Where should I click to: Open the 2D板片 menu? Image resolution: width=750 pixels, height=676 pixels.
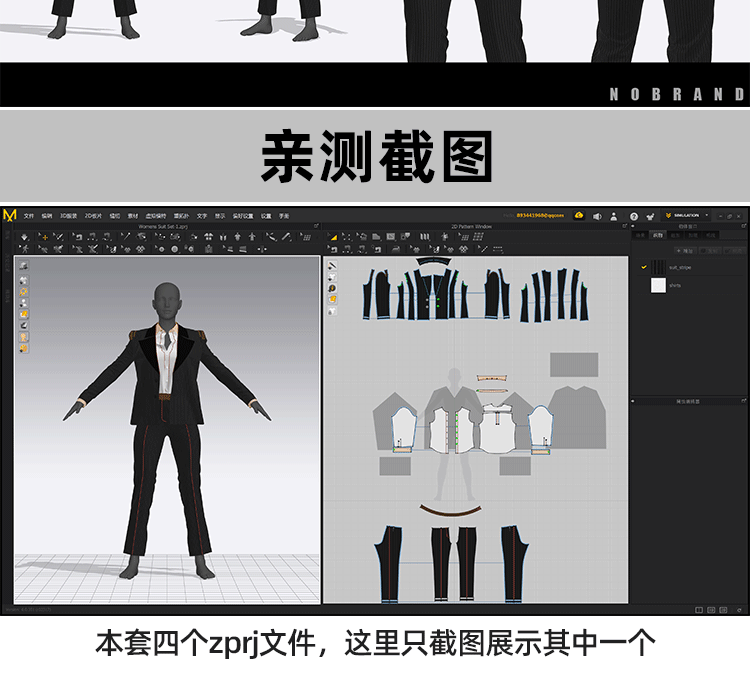[x=93, y=216]
